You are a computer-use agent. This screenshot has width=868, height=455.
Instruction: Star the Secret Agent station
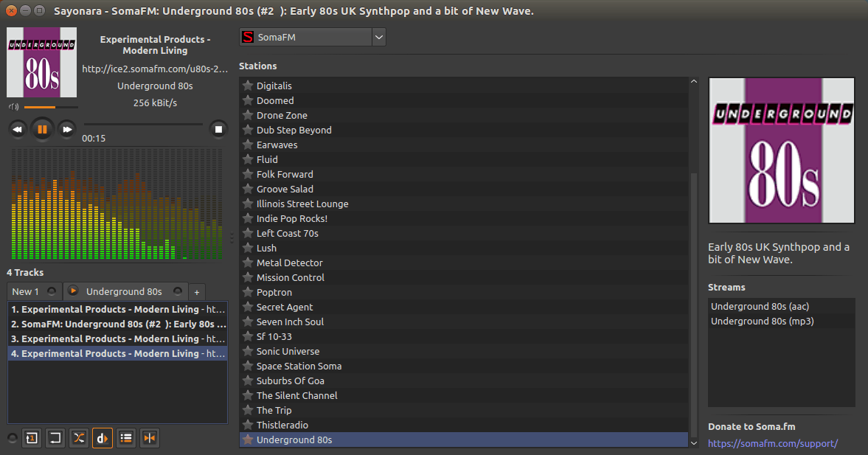pyautogui.click(x=248, y=308)
